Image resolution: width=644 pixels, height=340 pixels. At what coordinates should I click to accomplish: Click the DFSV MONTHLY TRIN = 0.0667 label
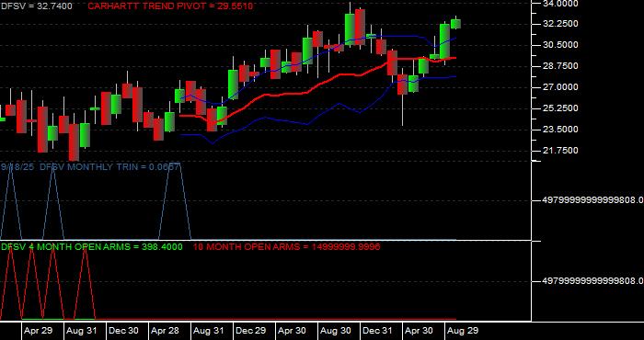109,166
